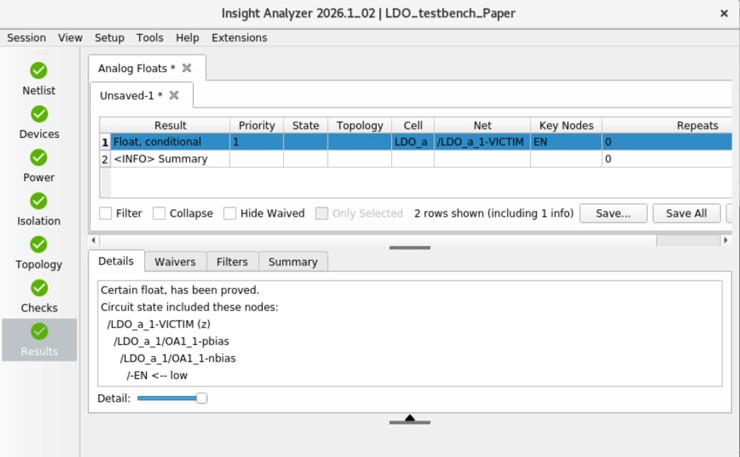Screen dimensions: 740x457
Task: Sort by the Priority column header
Action: pos(256,126)
